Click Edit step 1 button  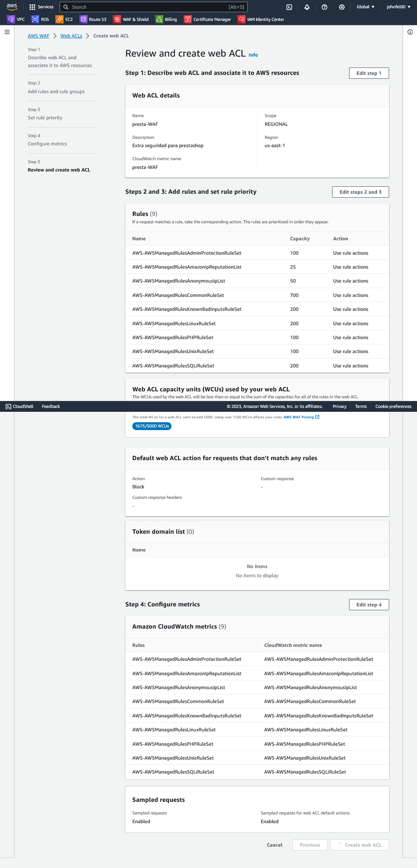tap(369, 73)
